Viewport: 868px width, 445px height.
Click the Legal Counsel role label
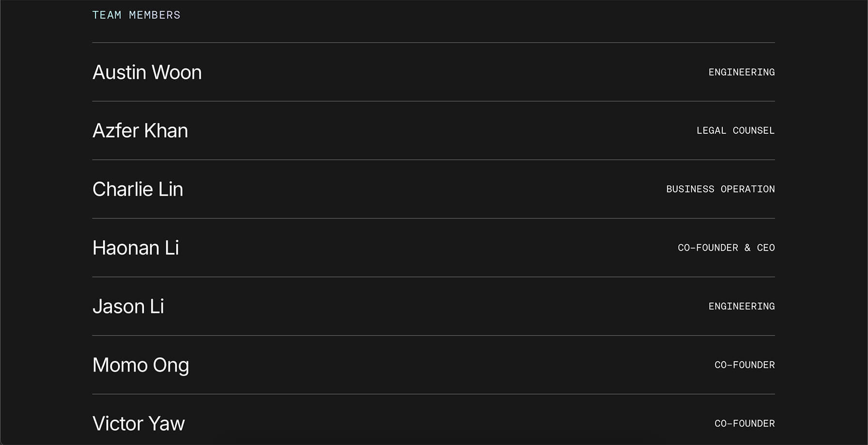tap(735, 131)
